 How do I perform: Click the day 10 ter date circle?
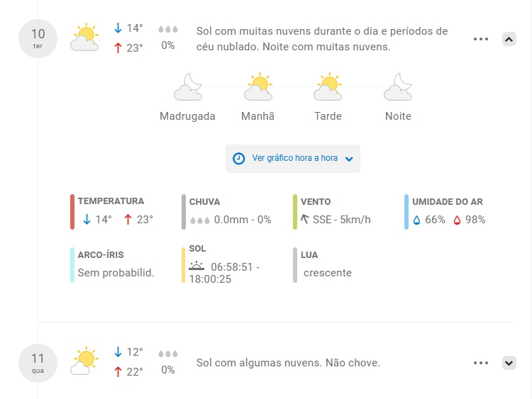tap(38, 38)
